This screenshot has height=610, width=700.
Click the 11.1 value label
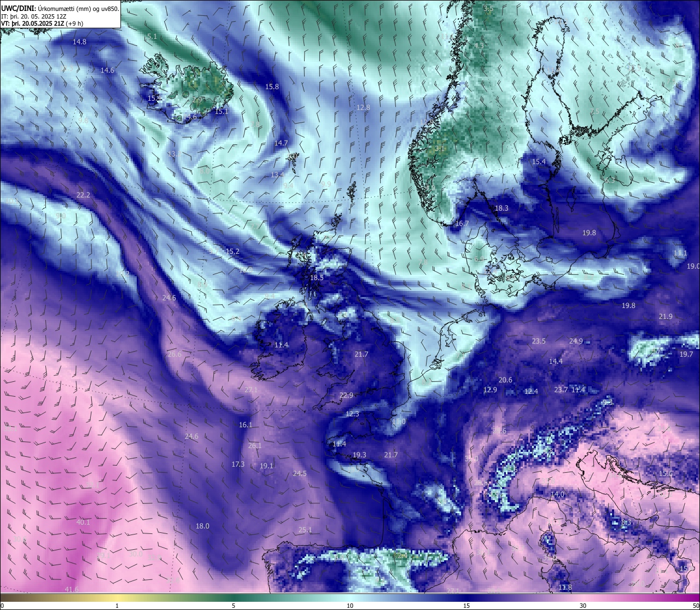680,253
